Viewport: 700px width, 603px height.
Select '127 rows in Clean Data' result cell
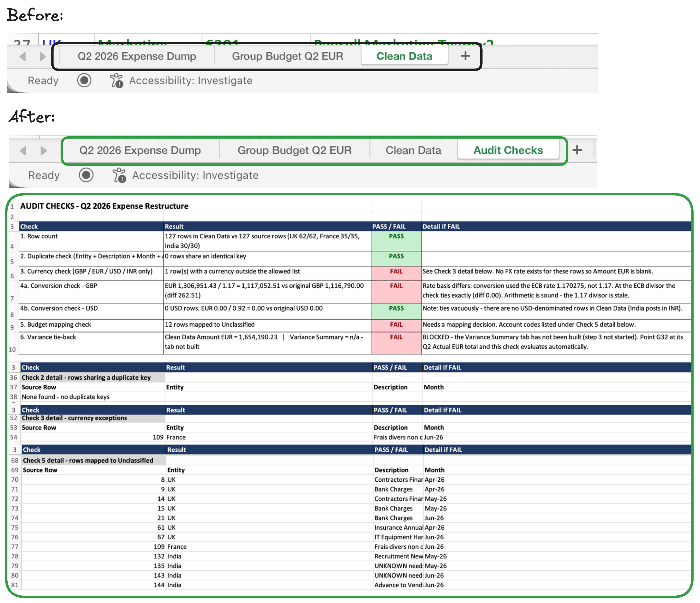coord(267,241)
